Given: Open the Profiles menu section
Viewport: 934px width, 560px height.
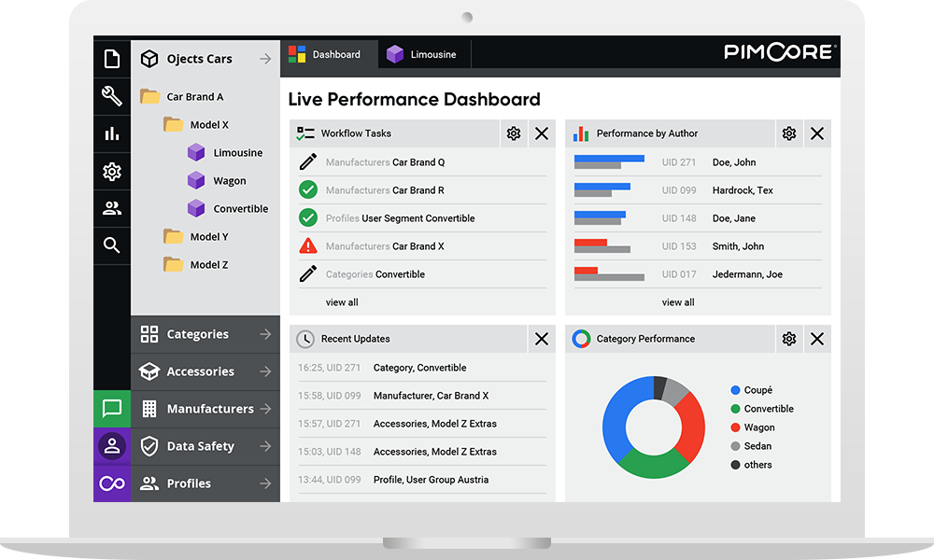Looking at the screenshot, I should [x=205, y=483].
